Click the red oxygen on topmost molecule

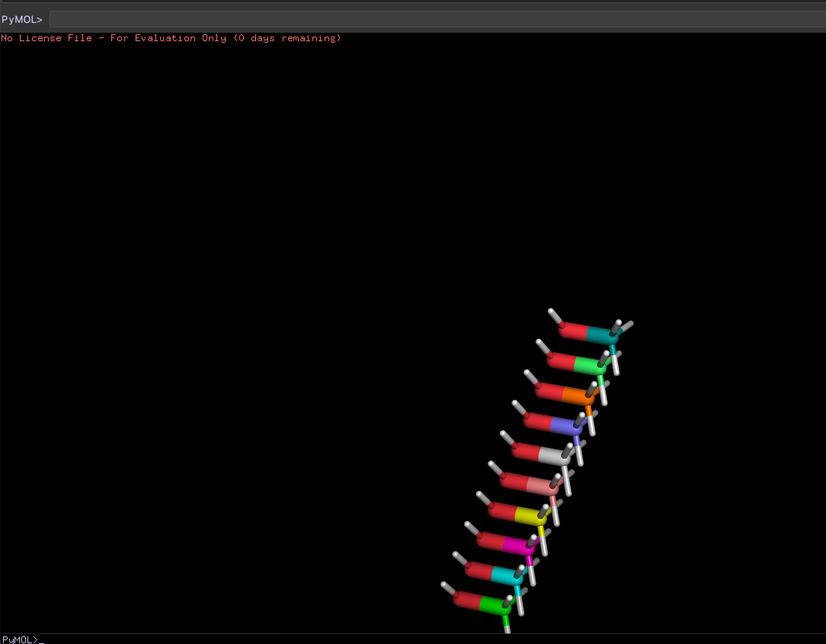pos(573,331)
